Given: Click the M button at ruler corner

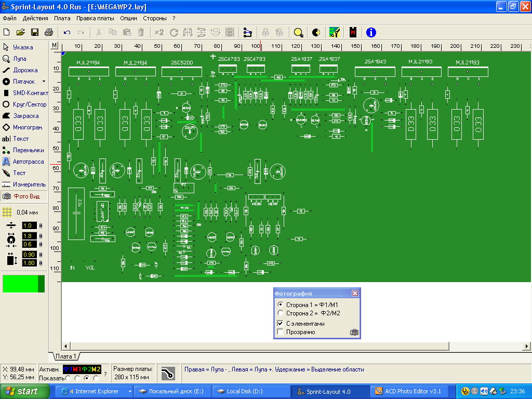Looking at the screenshot, I should [54, 45].
